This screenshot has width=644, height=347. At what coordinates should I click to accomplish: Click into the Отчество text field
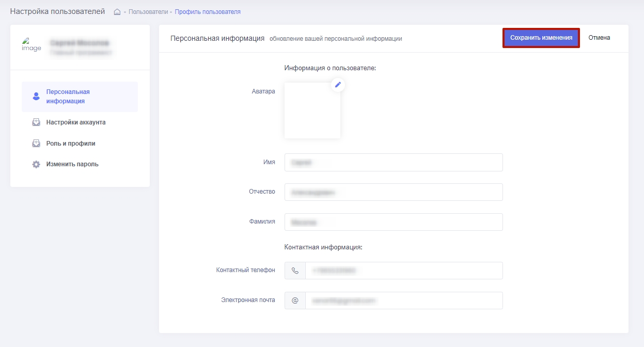point(393,192)
